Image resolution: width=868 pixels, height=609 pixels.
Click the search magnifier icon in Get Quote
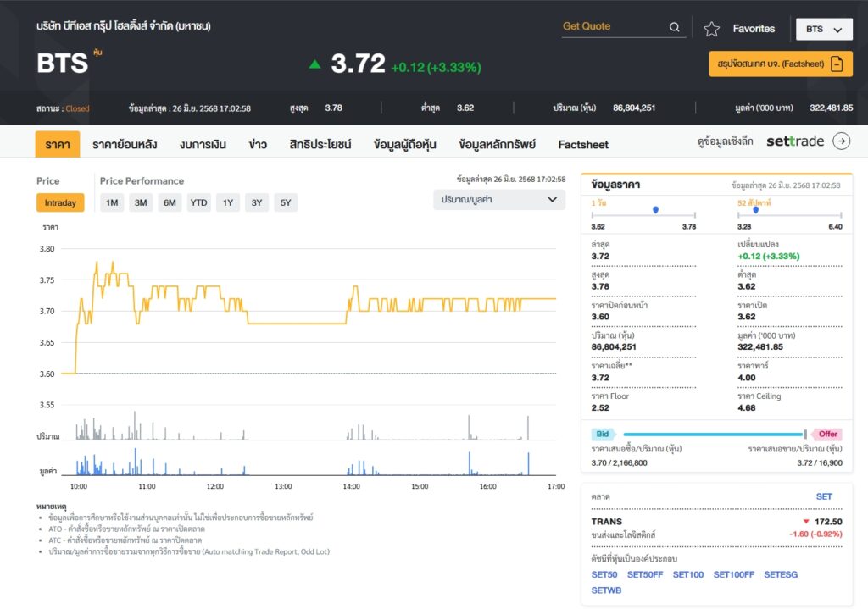674,27
